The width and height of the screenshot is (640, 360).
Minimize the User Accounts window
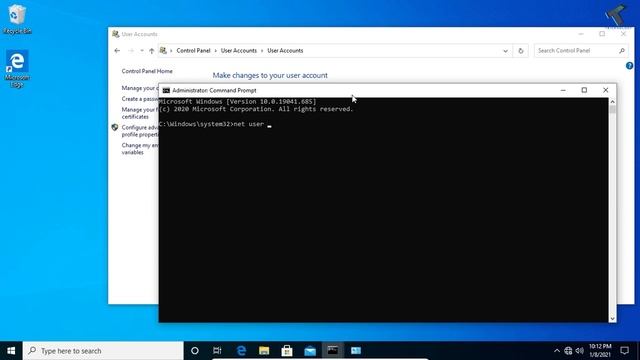[581, 34]
